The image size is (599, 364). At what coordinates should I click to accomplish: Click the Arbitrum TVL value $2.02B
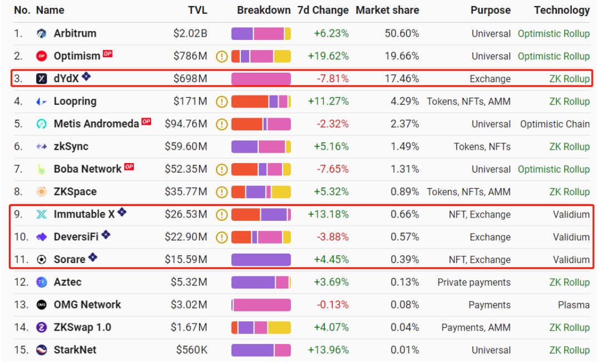tap(190, 34)
